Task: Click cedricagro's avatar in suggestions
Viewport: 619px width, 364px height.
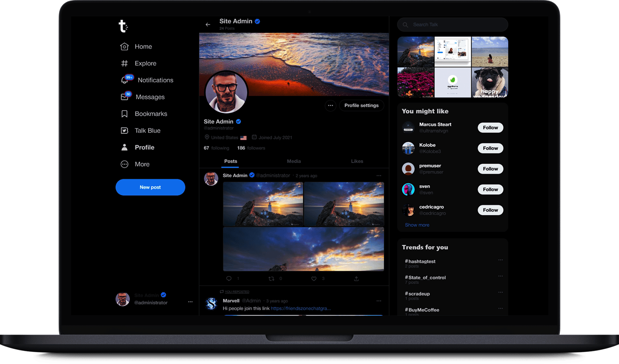Action: (x=408, y=210)
